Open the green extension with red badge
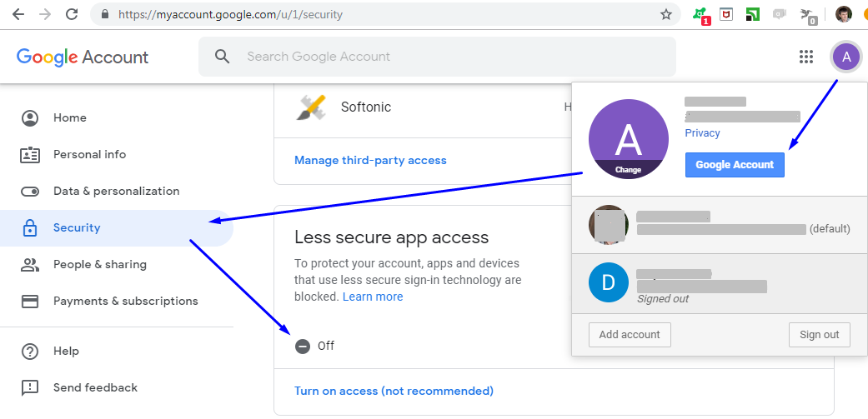868x419 pixels. (x=700, y=15)
